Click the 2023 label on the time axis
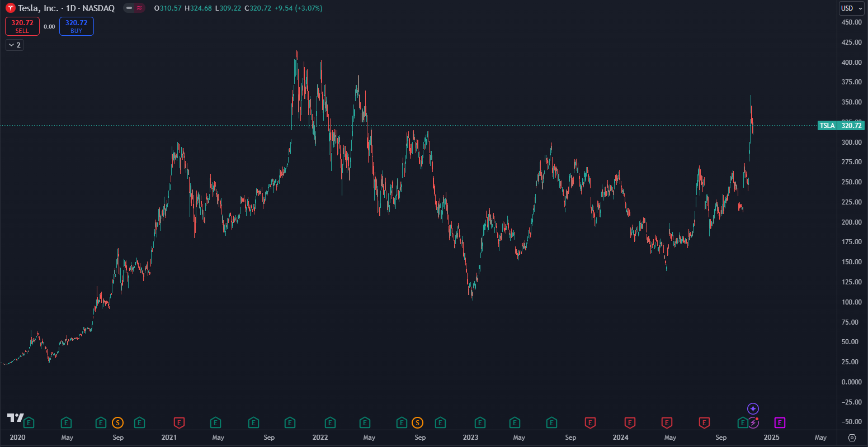This screenshot has height=447, width=868. tap(470, 438)
